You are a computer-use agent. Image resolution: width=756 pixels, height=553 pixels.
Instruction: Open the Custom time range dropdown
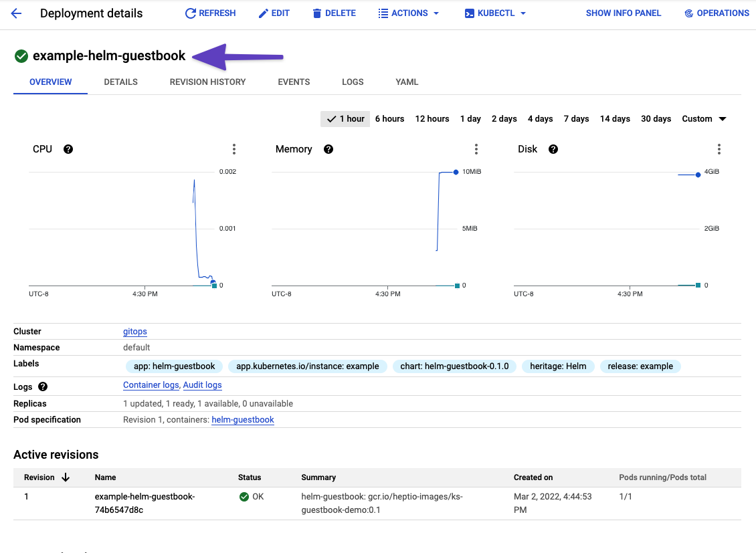703,118
